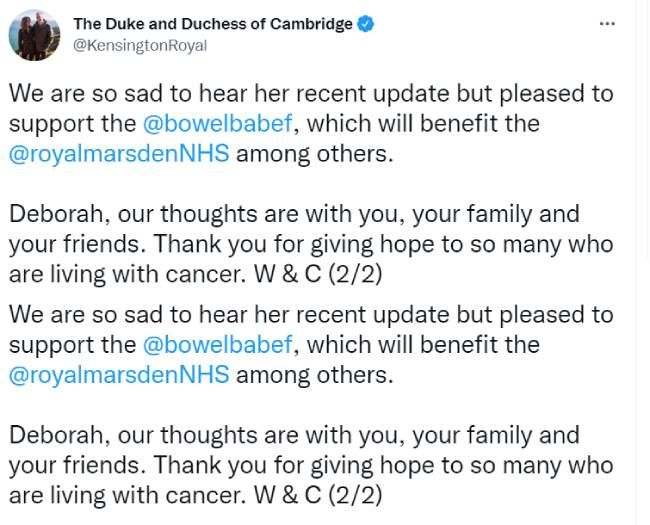
Task: Click "among others." after the upper @royalmarsdenNHS
Action: click(x=314, y=154)
